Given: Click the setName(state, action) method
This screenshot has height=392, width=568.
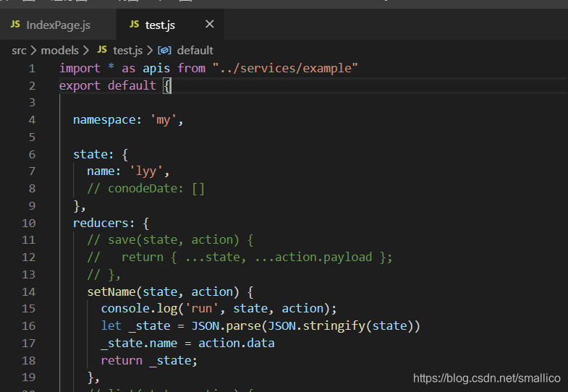Looking at the screenshot, I should [x=170, y=291].
